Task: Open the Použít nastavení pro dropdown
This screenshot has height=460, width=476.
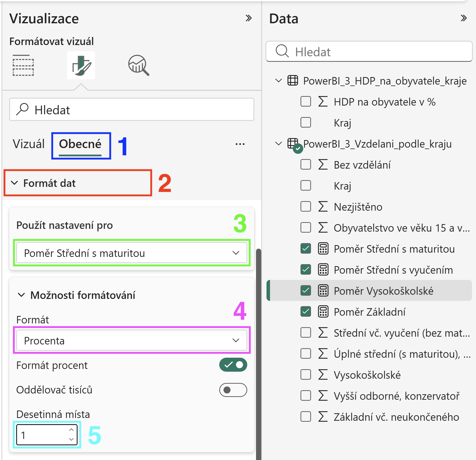Action: click(132, 253)
